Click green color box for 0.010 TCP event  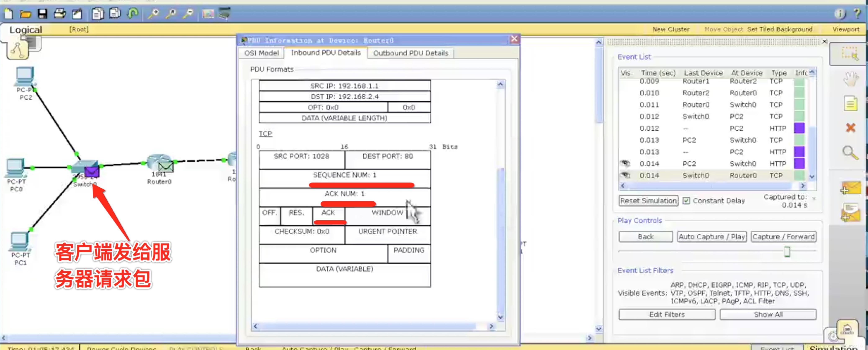tap(799, 93)
